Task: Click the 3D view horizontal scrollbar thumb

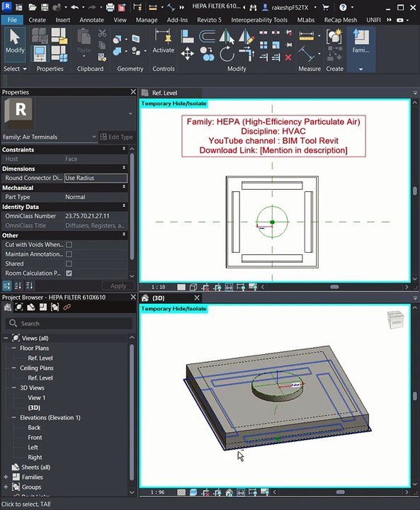Action: click(x=340, y=492)
